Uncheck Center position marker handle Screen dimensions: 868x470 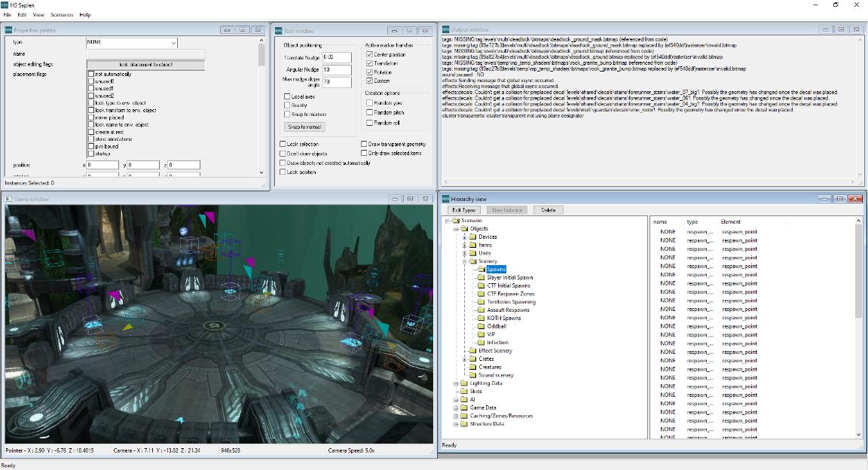click(x=369, y=54)
